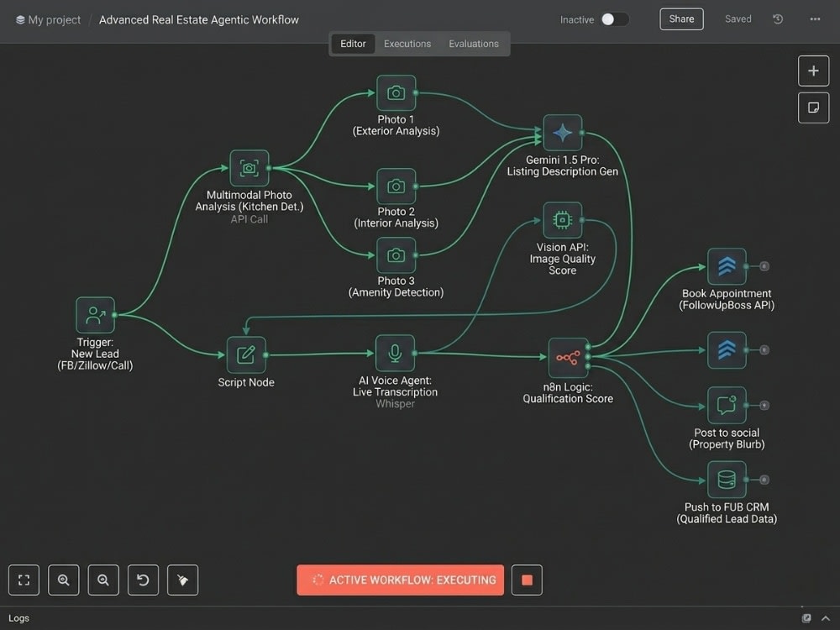Select the unlabeled node below Book Appointment

(727, 350)
